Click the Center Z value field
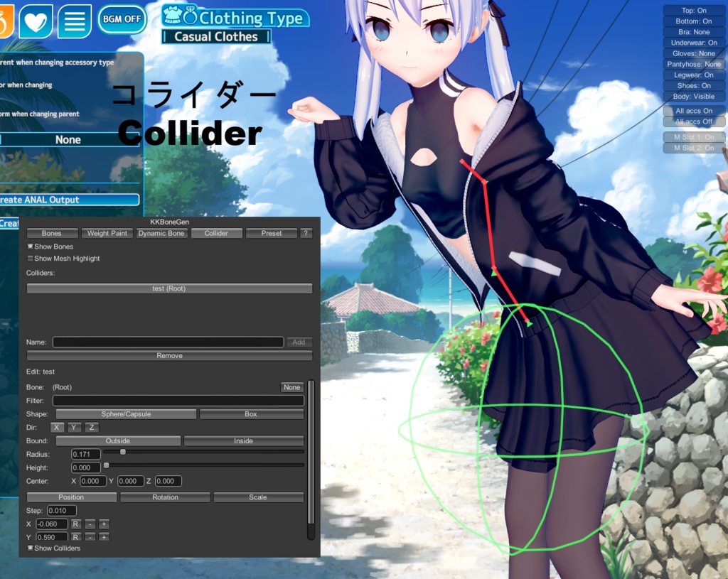 168,481
